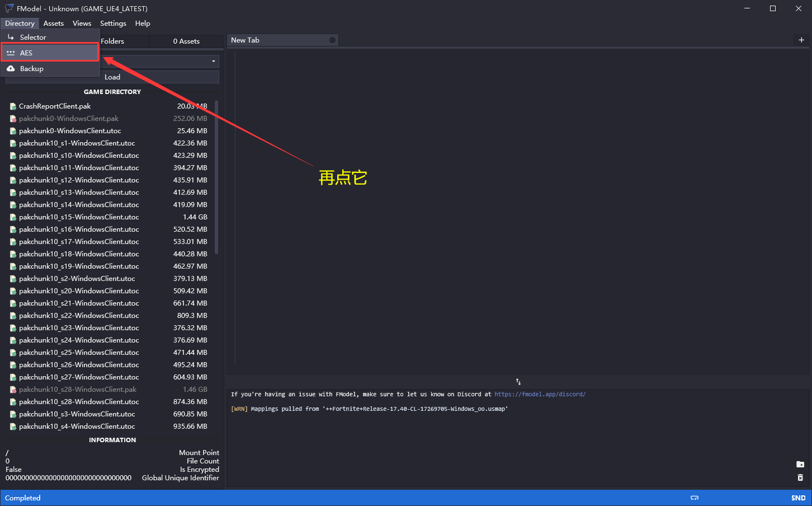Switch to the Folders tab
The height and width of the screenshot is (506, 812).
point(112,41)
